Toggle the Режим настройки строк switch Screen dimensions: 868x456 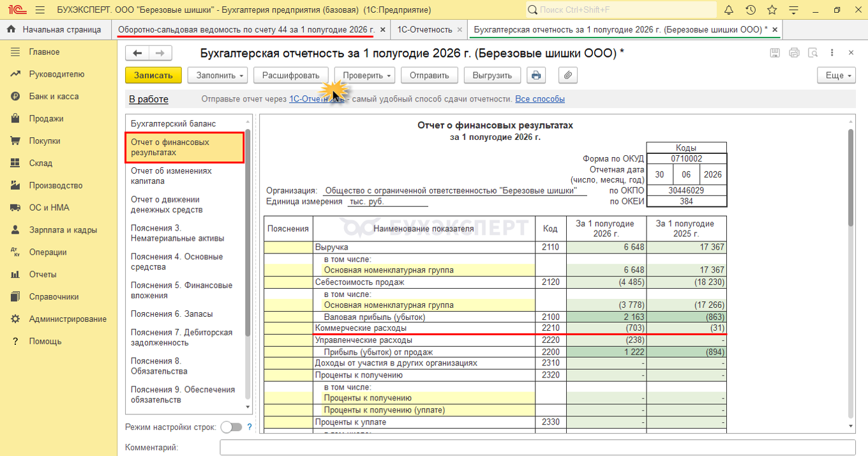coord(231,427)
